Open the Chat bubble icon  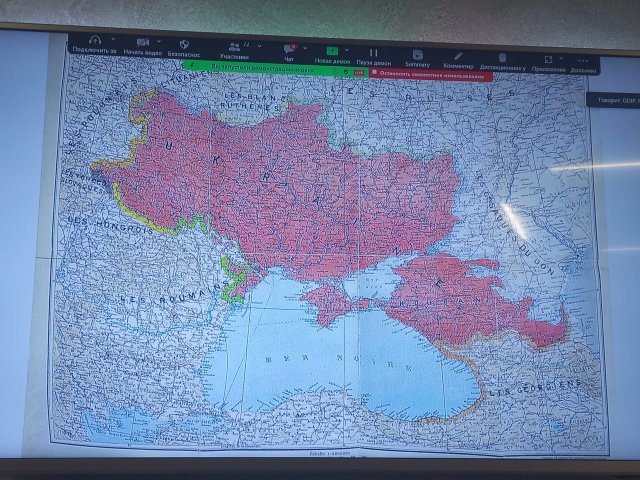coord(289,48)
